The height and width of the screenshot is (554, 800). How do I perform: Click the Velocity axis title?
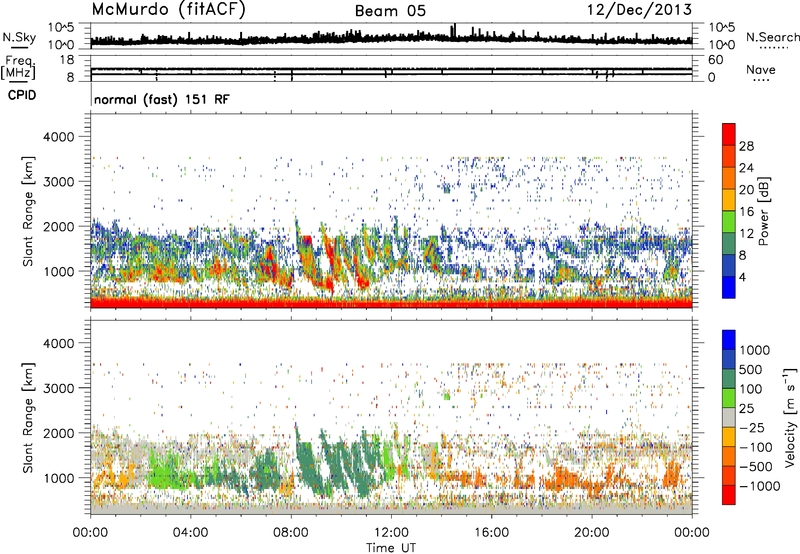point(790,417)
